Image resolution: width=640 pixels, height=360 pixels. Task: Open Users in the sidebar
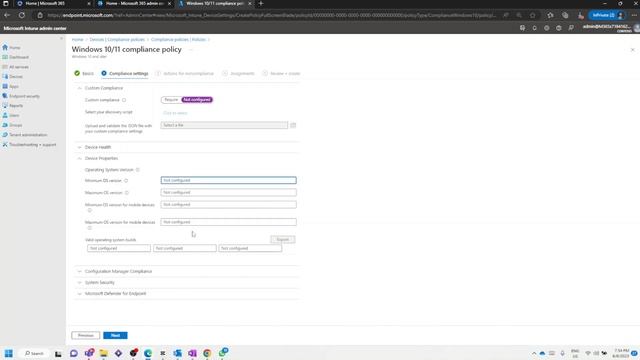point(11,116)
